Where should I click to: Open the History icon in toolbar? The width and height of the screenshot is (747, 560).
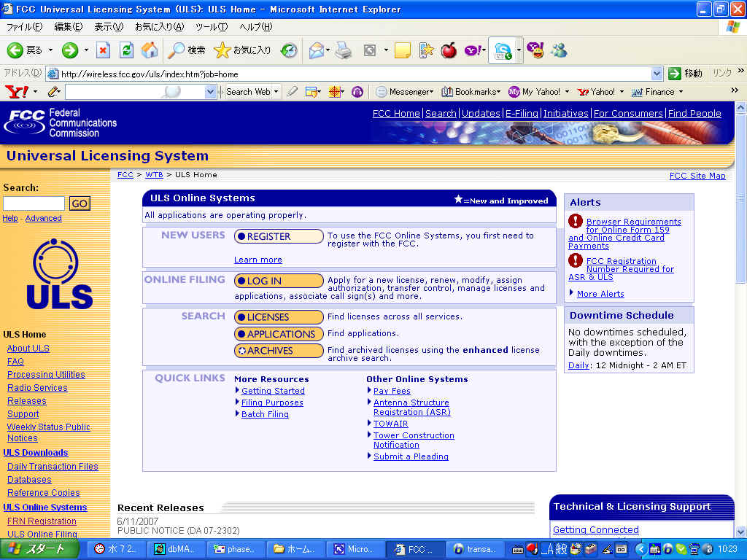tap(289, 50)
